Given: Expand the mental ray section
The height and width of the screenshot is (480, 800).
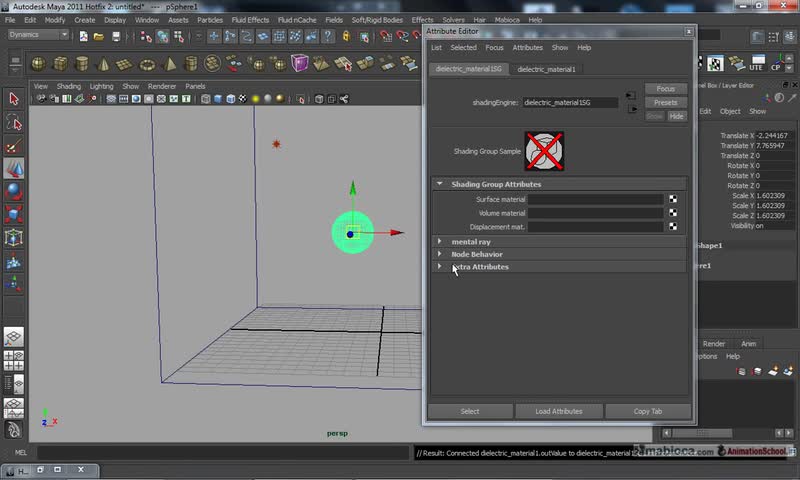Looking at the screenshot, I should [439, 241].
